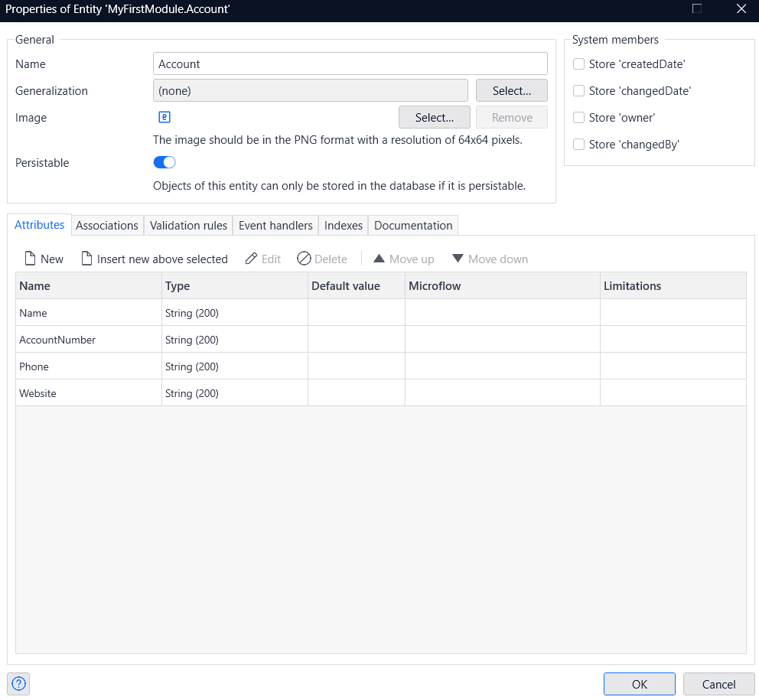Click the Delete attribute icon
Screen dimensions: 759x700
(304, 259)
